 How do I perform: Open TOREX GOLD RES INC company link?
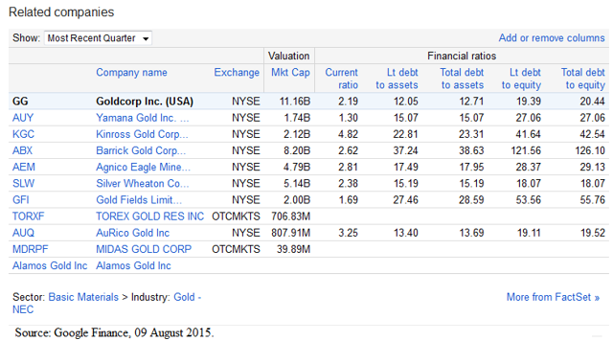coord(150,216)
